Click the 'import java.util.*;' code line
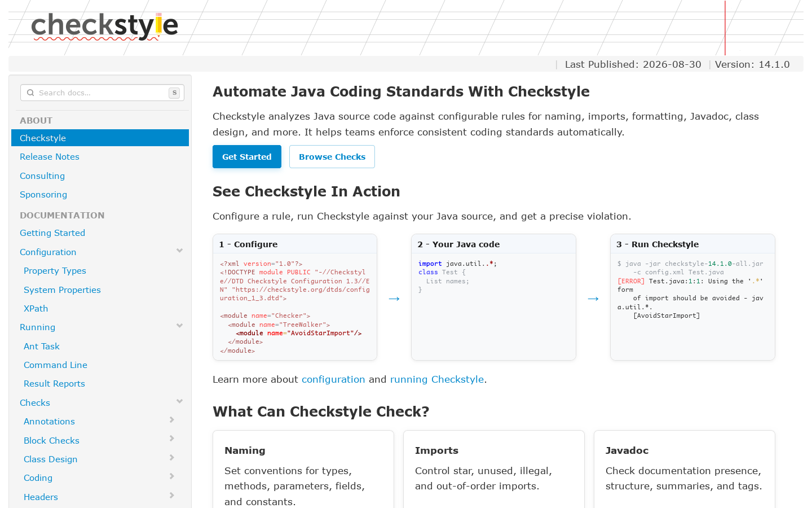This screenshot has height=508, width=812. point(457,264)
